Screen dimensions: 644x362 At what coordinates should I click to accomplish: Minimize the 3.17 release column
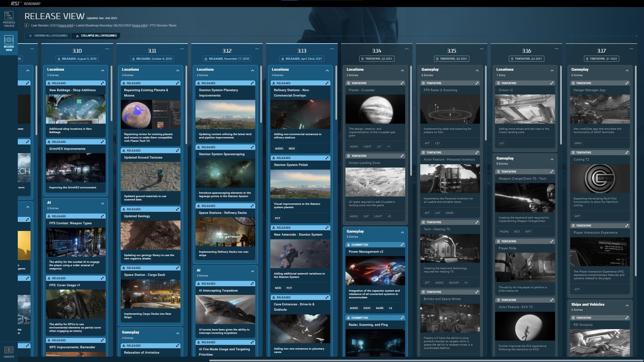(x=631, y=49)
